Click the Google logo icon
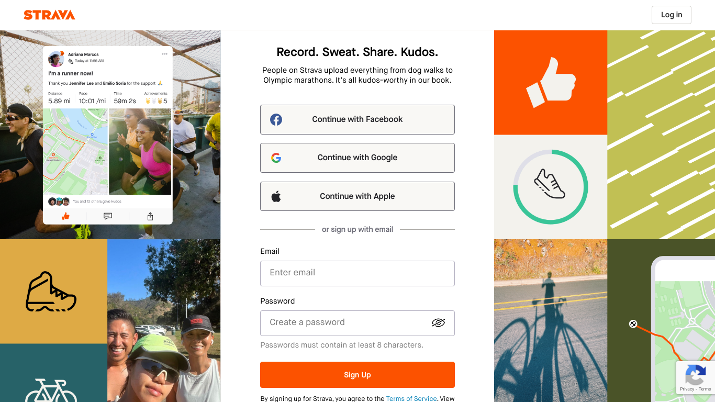Screen dimensions: 715x402 point(276,158)
